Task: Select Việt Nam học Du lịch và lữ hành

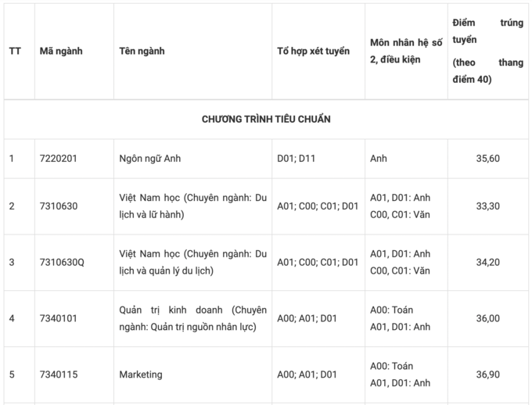Action: point(192,206)
